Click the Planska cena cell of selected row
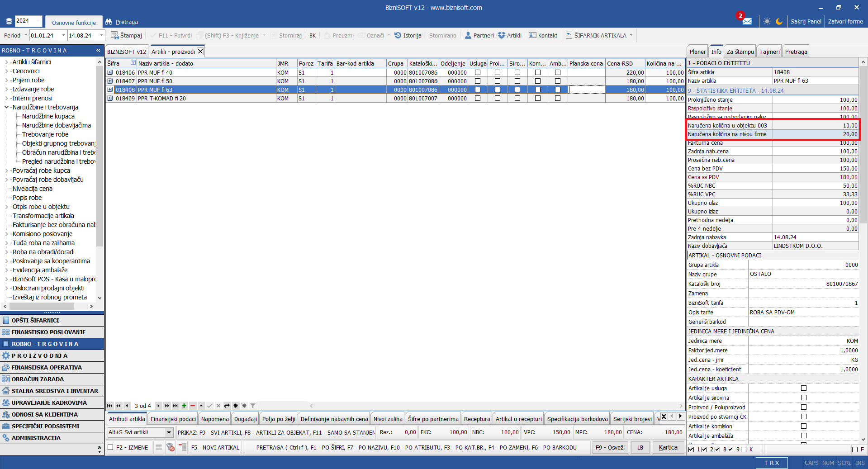Image resolution: width=868 pixels, height=469 pixels. pyautogui.click(x=586, y=90)
